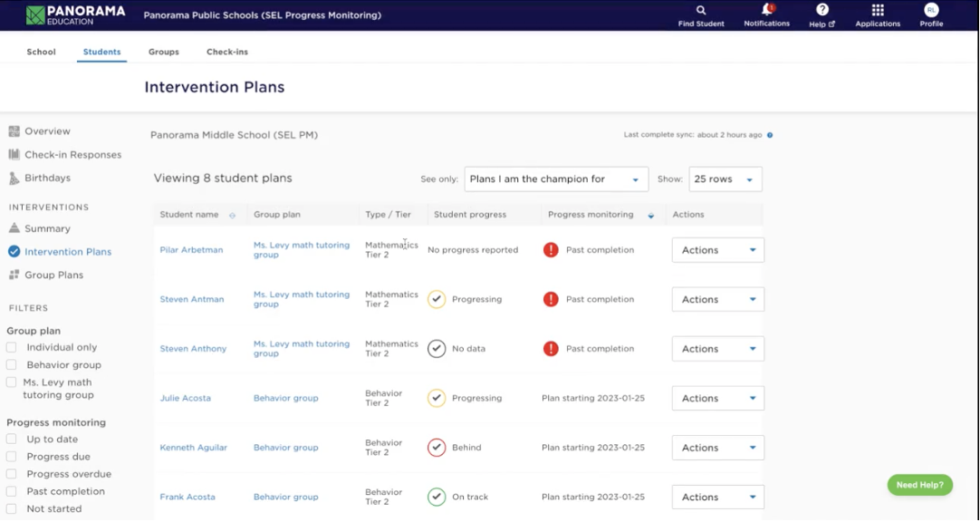The width and height of the screenshot is (980, 522).
Task: Click Steven Anthony's past completion alert icon
Action: point(551,349)
